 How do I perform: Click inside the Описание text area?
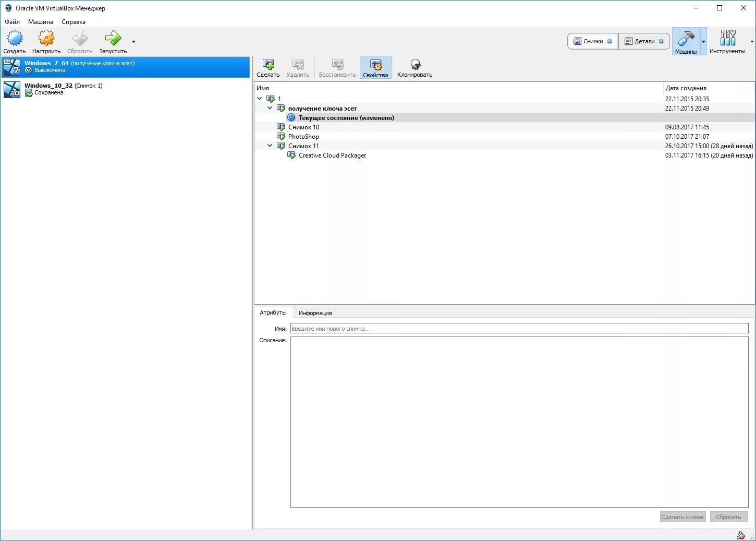coord(519,422)
